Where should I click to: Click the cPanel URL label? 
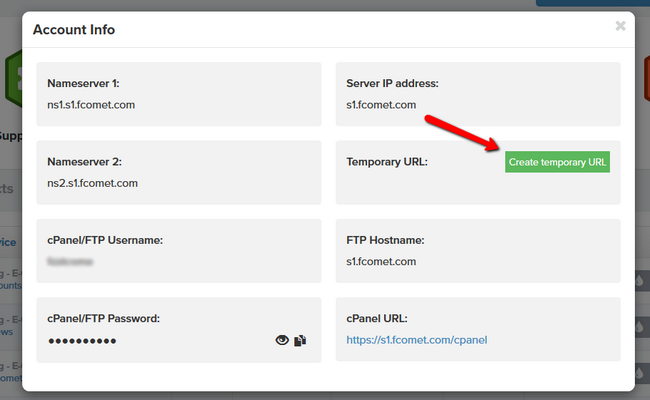377,318
